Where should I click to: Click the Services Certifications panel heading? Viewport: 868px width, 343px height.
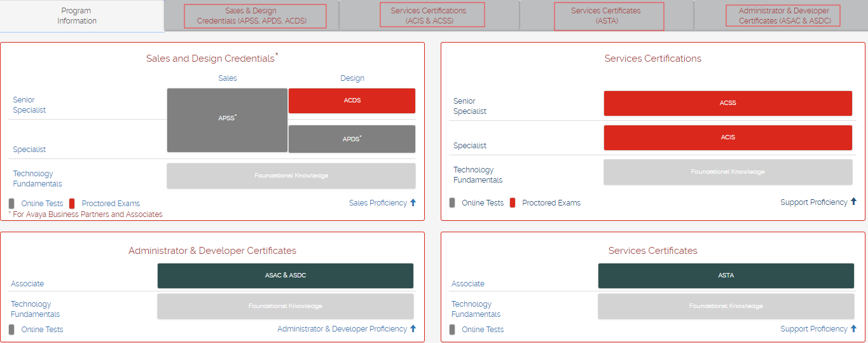(x=653, y=59)
